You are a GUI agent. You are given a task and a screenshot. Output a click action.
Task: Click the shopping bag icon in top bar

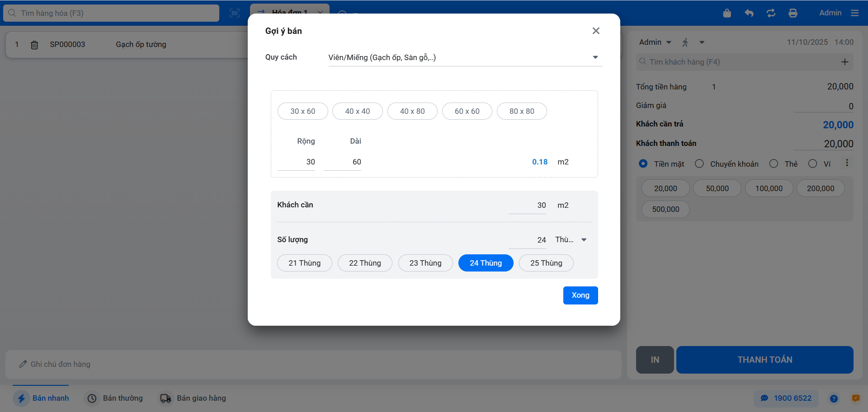coord(727,13)
